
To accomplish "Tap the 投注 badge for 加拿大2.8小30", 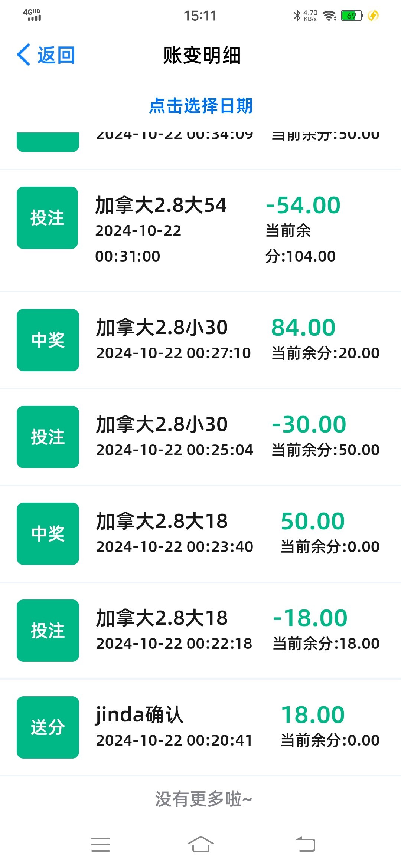I will pos(48,437).
